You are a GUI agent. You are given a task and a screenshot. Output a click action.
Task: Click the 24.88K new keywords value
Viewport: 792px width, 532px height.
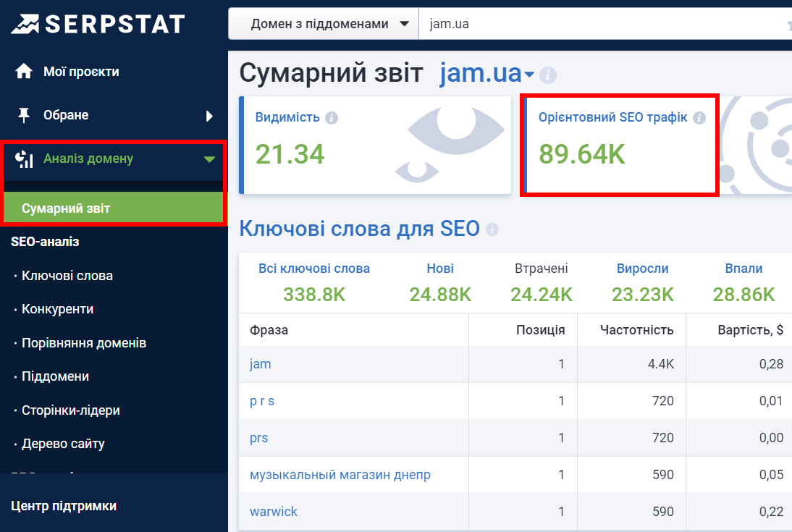[440, 295]
